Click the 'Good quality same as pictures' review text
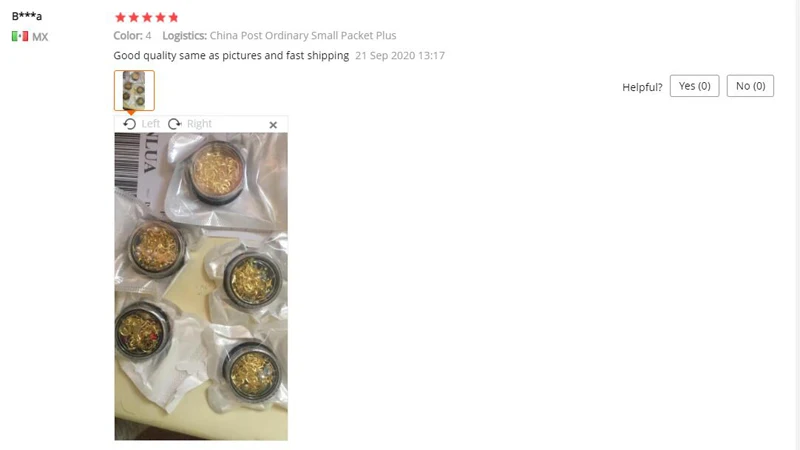Screen dimensions: 800x450 pyautogui.click(x=231, y=55)
